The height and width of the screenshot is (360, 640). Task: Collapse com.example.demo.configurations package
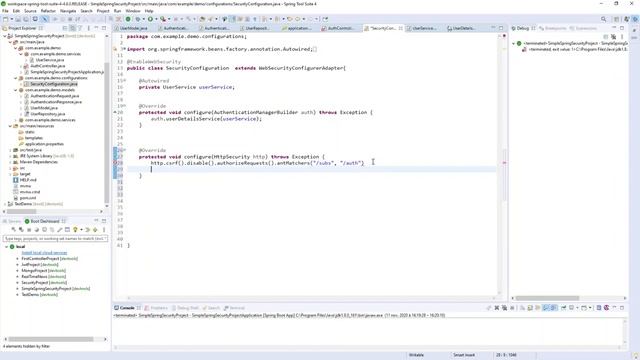coord(16,78)
